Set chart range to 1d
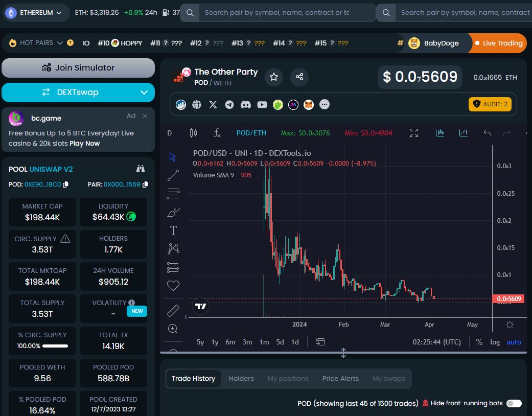This screenshot has height=416, width=532. tap(295, 342)
